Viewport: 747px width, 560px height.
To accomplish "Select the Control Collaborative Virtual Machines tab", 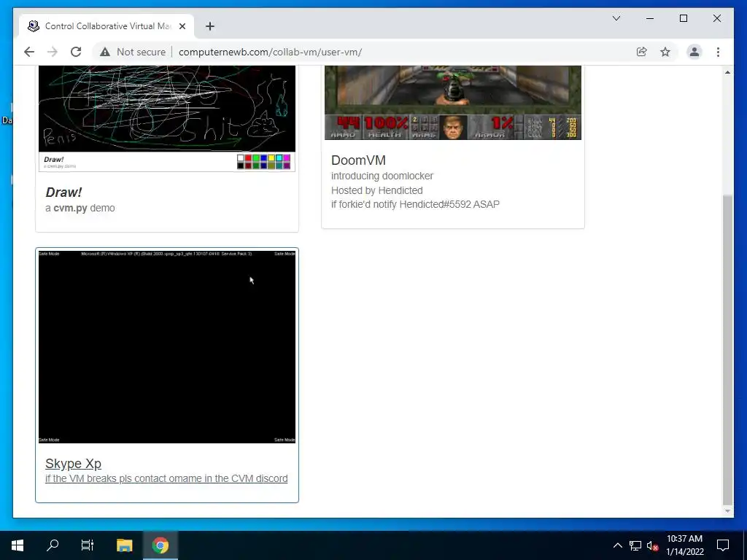I will tap(107, 26).
